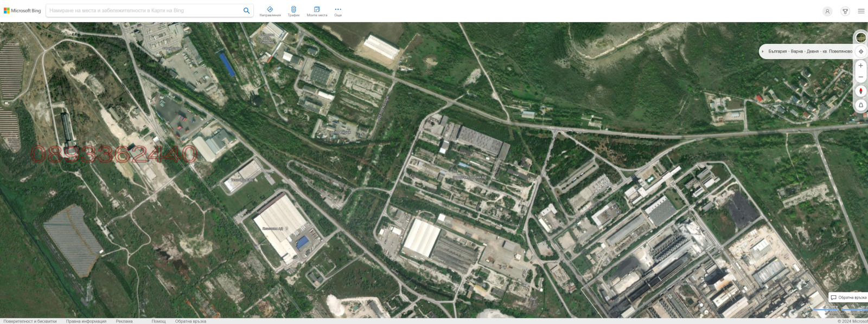Click the Поверителност и бисквитки link
Image resolution: width=868 pixels, height=324 pixels.
(x=30, y=321)
